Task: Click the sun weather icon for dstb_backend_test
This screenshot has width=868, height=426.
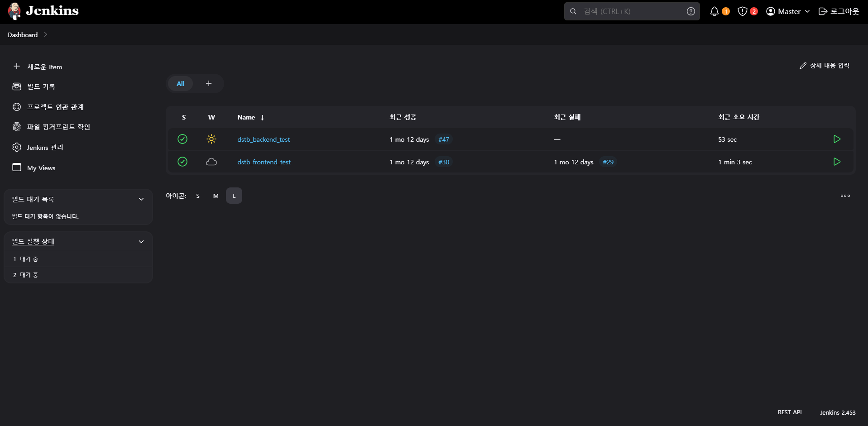Action: point(211,139)
